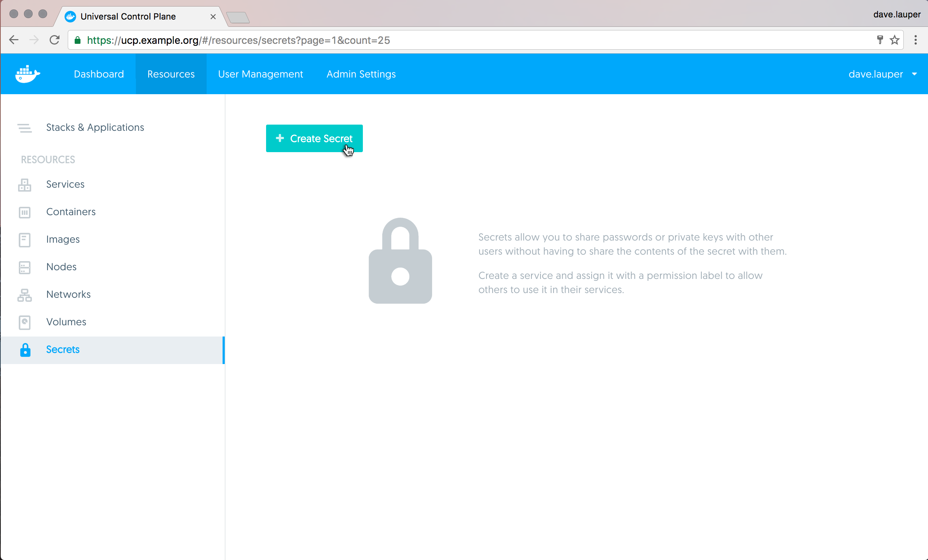Click the Docker whale logo
928x560 pixels.
point(28,74)
